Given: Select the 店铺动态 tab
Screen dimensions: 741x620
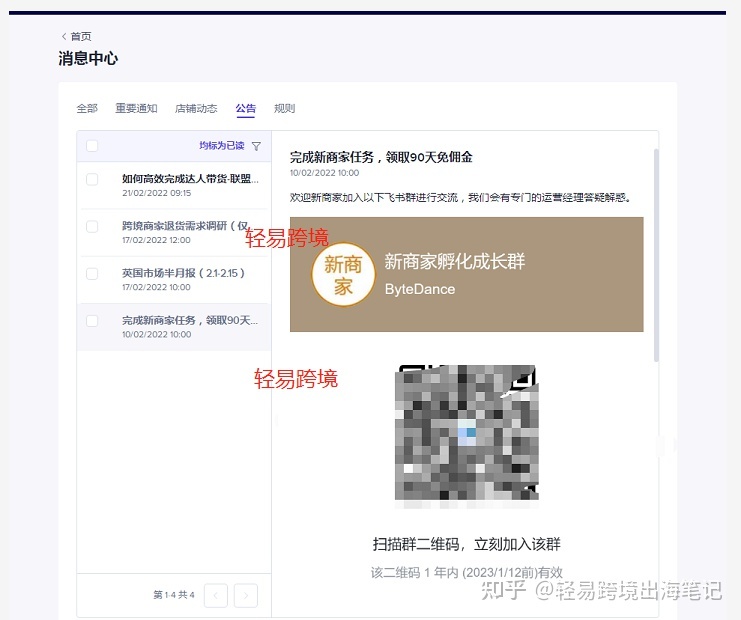Looking at the screenshot, I should point(196,109).
